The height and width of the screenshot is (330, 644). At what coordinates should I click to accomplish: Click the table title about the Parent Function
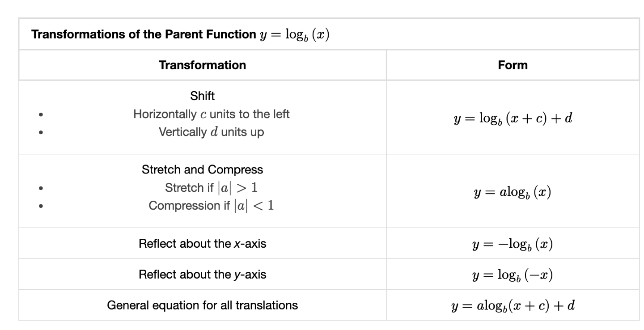180,35
